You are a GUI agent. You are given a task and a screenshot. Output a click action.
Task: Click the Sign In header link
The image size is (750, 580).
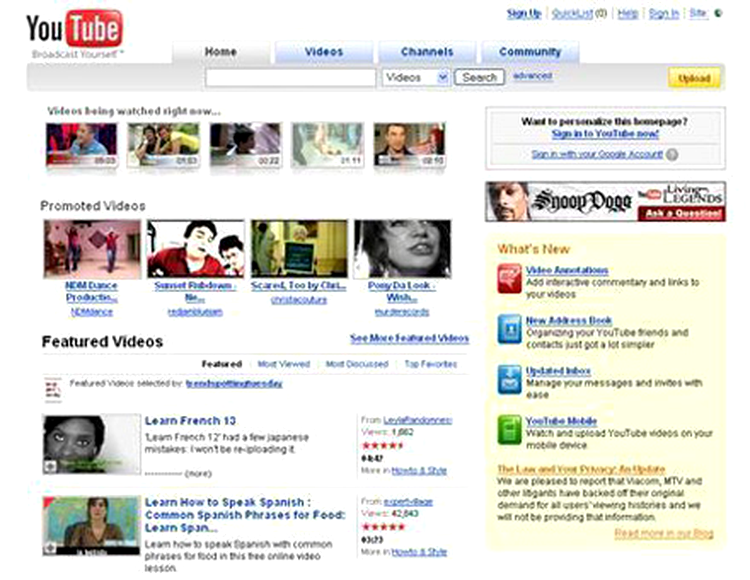coord(664,13)
